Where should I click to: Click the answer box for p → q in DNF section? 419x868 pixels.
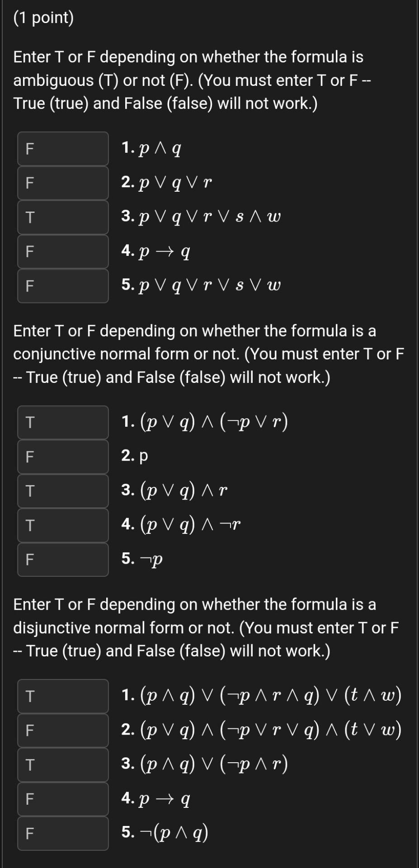click(x=63, y=800)
